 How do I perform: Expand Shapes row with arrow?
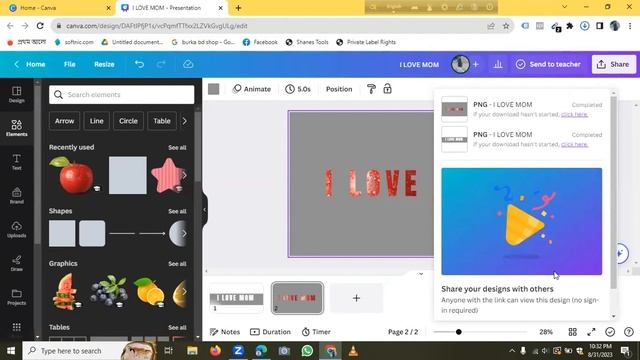click(184, 233)
